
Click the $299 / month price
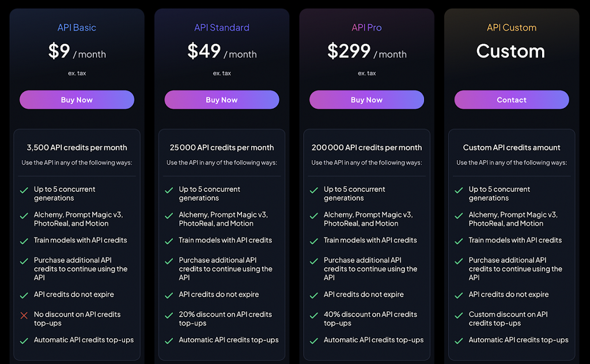(x=366, y=52)
